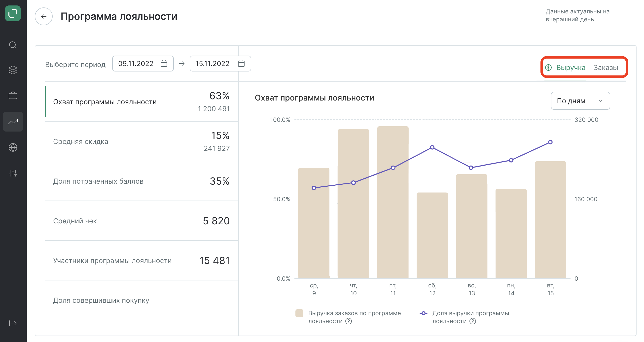Image resolution: width=644 pixels, height=342 pixels.
Task: Click line point above пн, 14
Action: click(511, 160)
